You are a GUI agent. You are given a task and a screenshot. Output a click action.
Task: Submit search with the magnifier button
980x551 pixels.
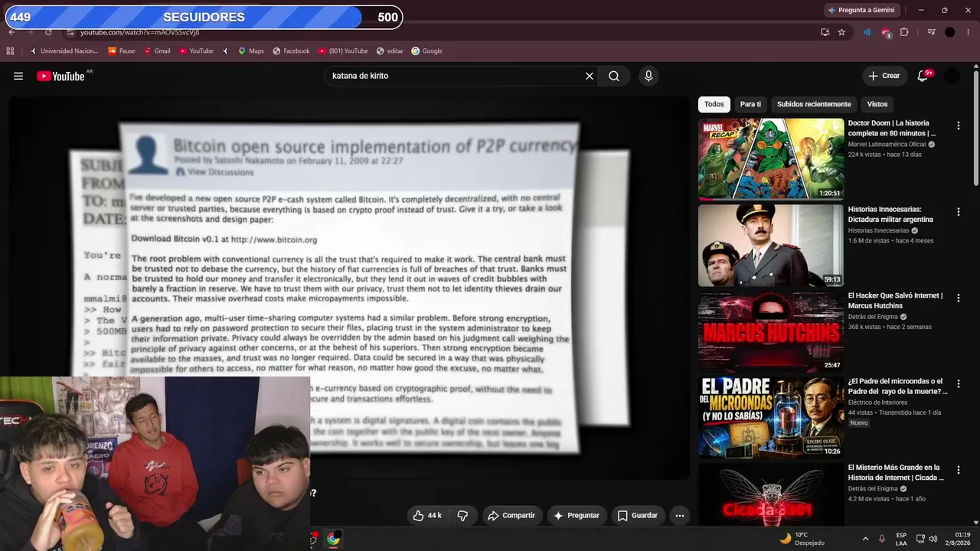point(614,76)
